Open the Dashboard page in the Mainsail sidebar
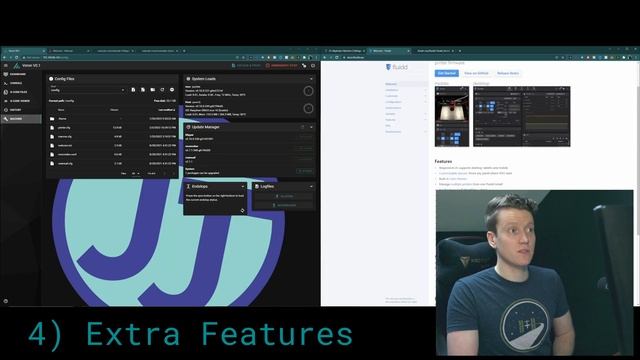 tap(20, 74)
